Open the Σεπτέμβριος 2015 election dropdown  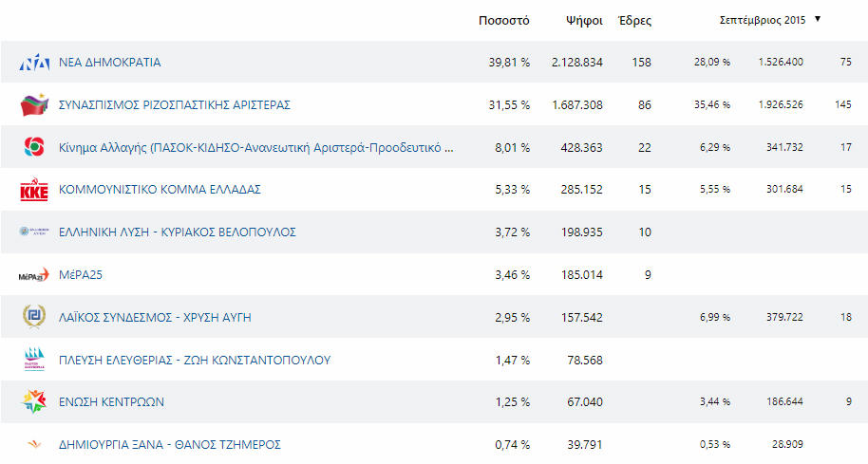[769, 20]
